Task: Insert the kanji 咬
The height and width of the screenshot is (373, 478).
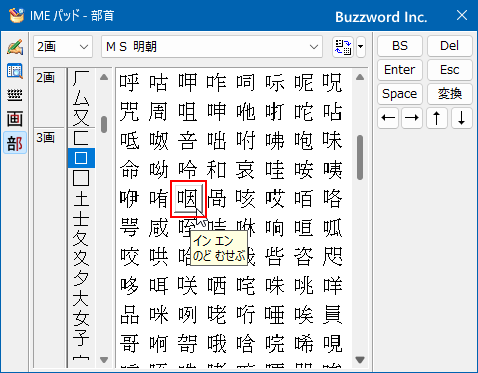Action: click(x=129, y=257)
